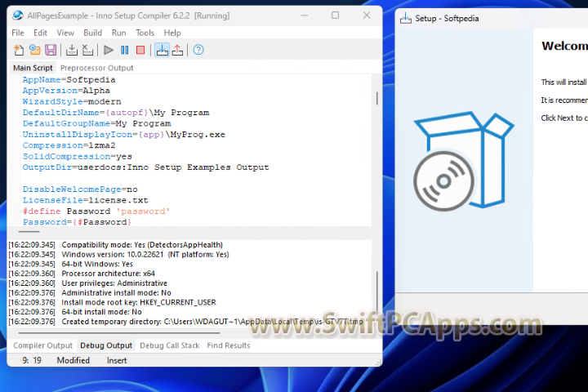Screen dimensions: 588x392
Task: Switch to the Main Script tab
Action: (x=33, y=68)
